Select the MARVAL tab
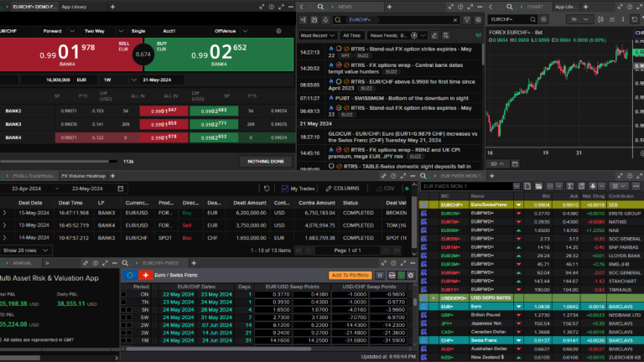Viewport: 644px width, 362px height. coord(22,263)
